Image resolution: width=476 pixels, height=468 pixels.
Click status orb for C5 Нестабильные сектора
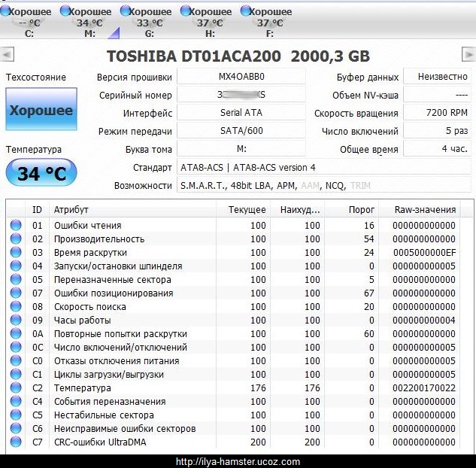click(16, 415)
